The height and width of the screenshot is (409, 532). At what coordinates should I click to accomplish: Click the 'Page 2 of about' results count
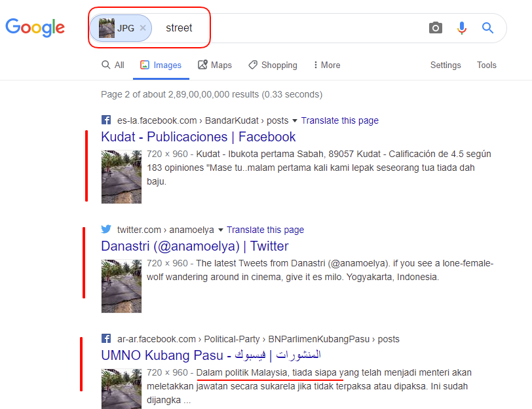pyautogui.click(x=212, y=94)
